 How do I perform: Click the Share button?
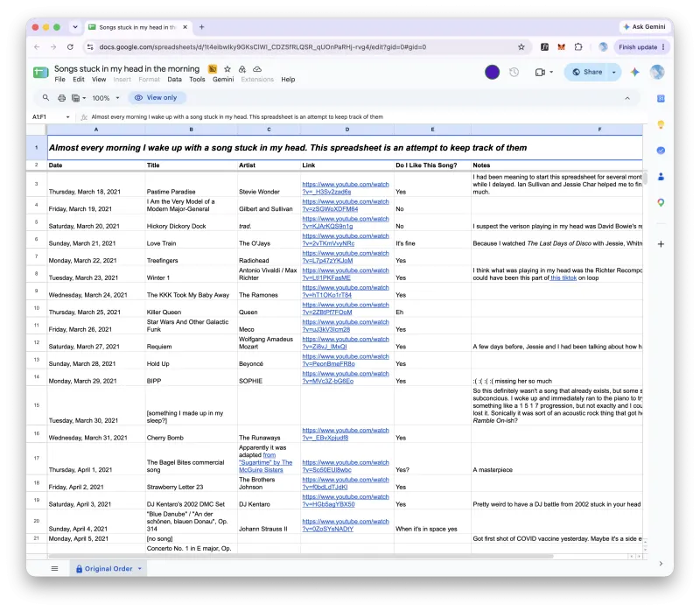pyautogui.click(x=587, y=72)
